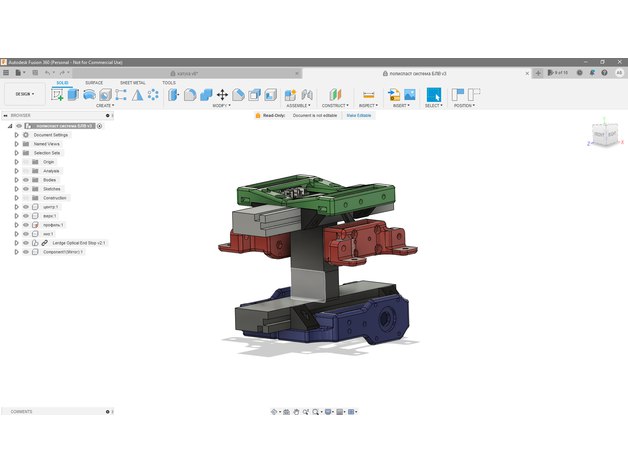Open the Data Panel grid icon
This screenshot has height=472, width=628.
(6, 73)
